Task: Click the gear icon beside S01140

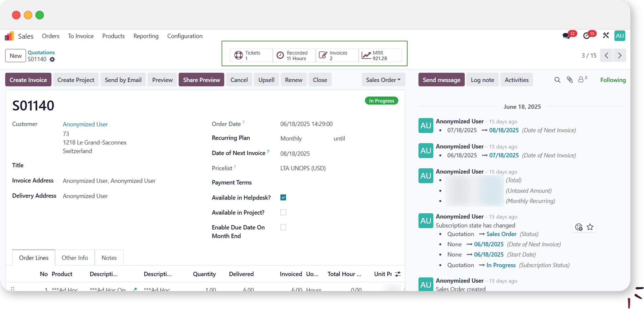Action: coord(52,59)
